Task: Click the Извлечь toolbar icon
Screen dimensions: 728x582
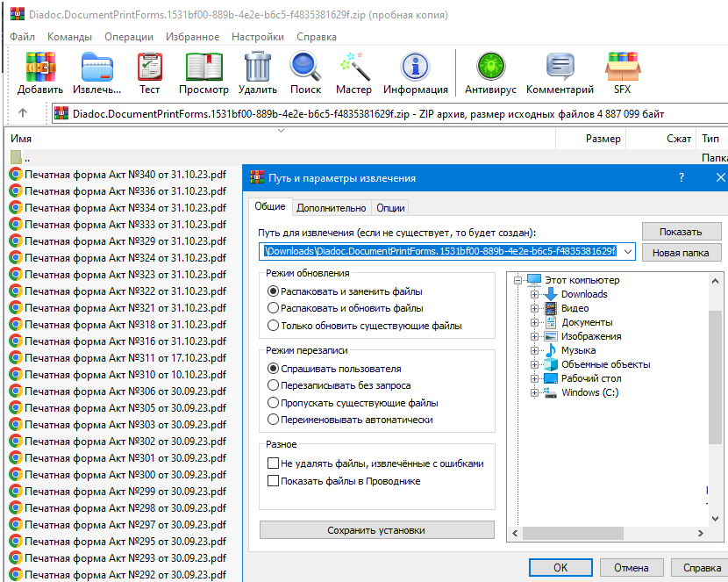Action: coord(97,68)
